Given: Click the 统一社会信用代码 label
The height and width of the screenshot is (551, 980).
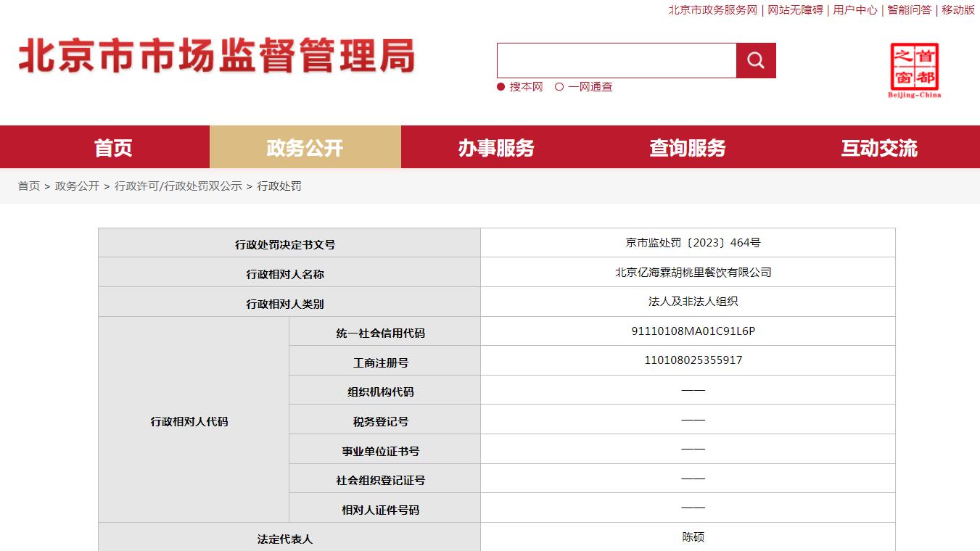Looking at the screenshot, I should (380, 333).
